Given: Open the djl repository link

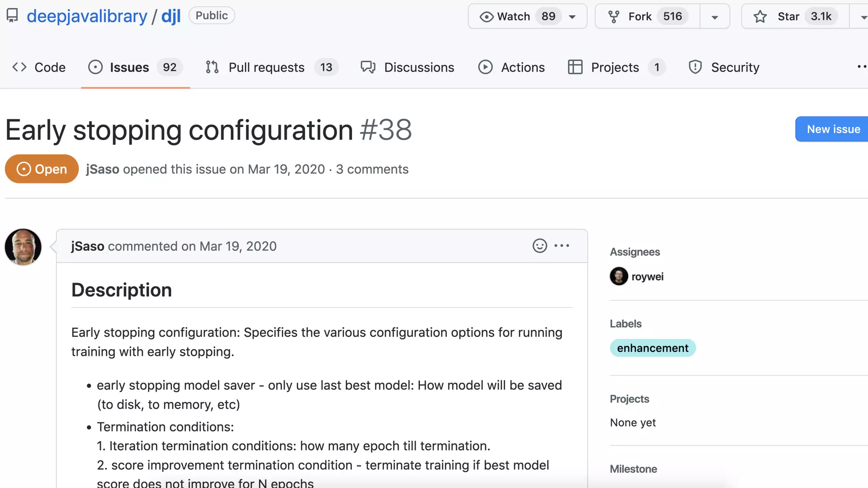Looking at the screenshot, I should pos(171,16).
